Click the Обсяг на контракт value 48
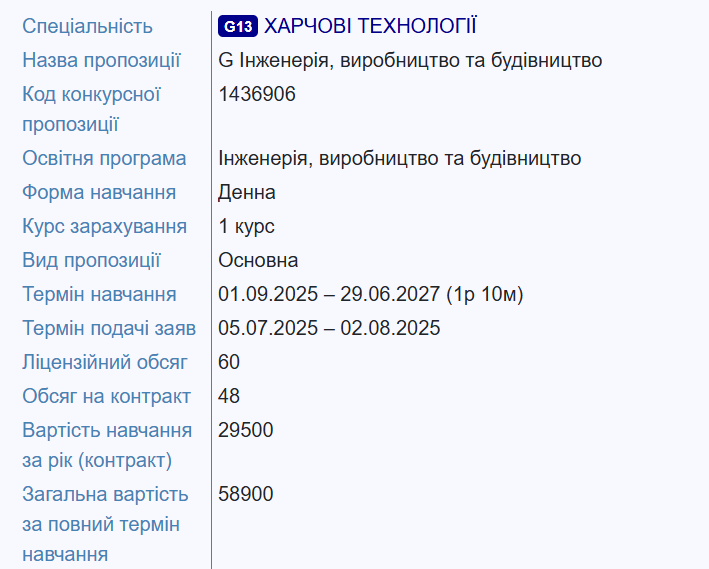Screen dimensions: 709x569 (229, 396)
